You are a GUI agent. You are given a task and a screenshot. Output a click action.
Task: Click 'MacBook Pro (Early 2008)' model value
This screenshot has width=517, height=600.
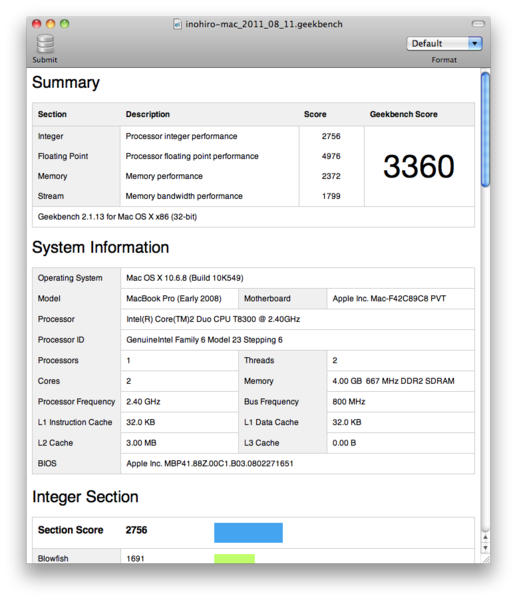pyautogui.click(x=174, y=298)
